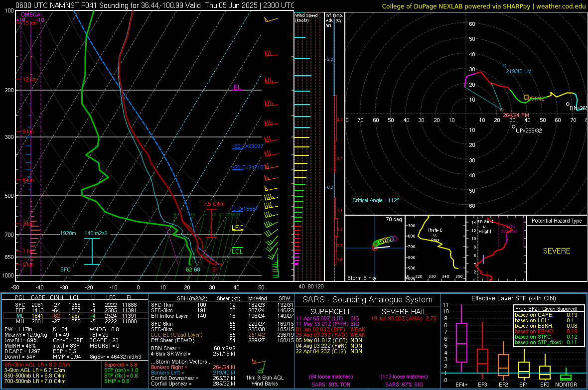Click the orange square mean wind marker
588x390 pixels.
click(526, 98)
